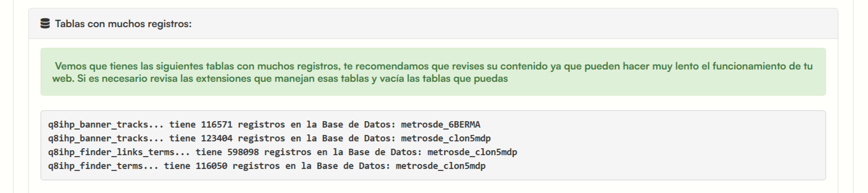868x193 pixels.
Task: Click 'Base de Datos:' on the first row
Action: 359,125
